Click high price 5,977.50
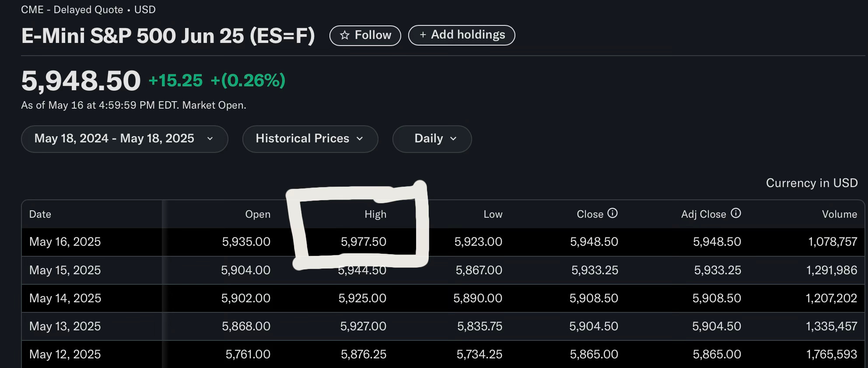This screenshot has width=868, height=368. coord(363,242)
